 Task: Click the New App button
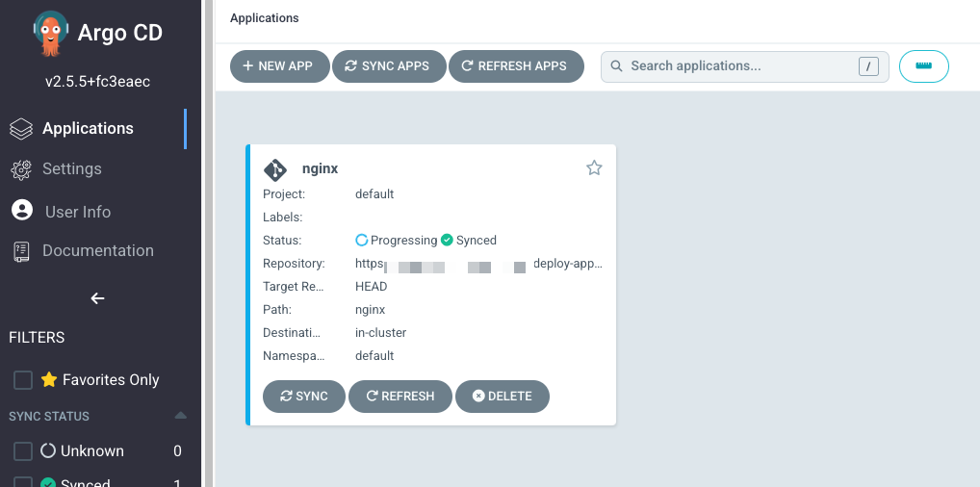(x=279, y=66)
